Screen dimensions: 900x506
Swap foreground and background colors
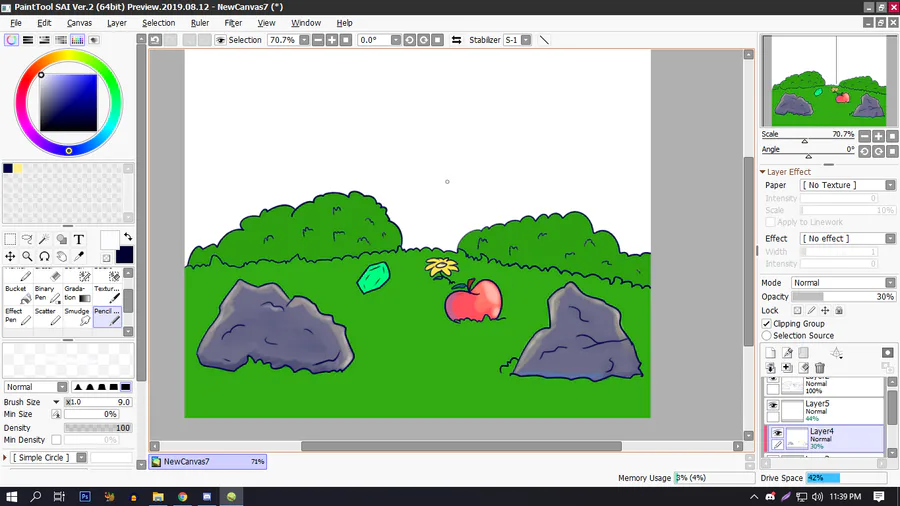click(128, 236)
